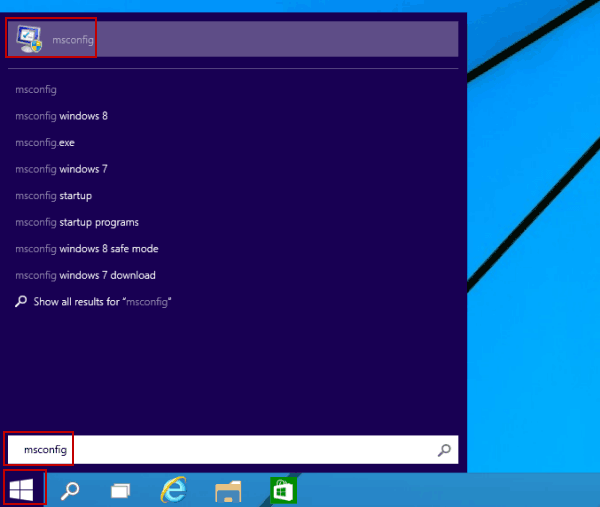
Task: Launch Internet Explorer from the taskbar
Action: 174,490
